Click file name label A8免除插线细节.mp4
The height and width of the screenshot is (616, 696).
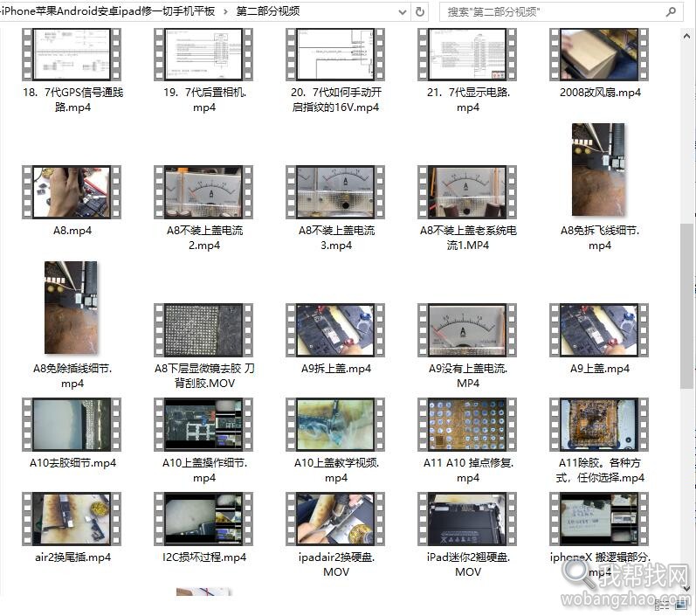(x=72, y=376)
